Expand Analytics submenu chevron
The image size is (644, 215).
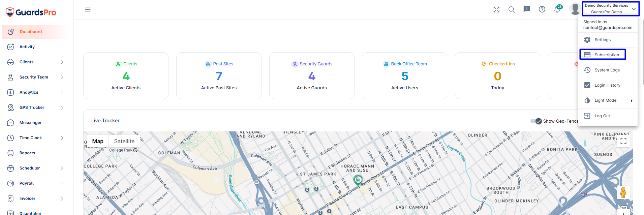tap(62, 92)
